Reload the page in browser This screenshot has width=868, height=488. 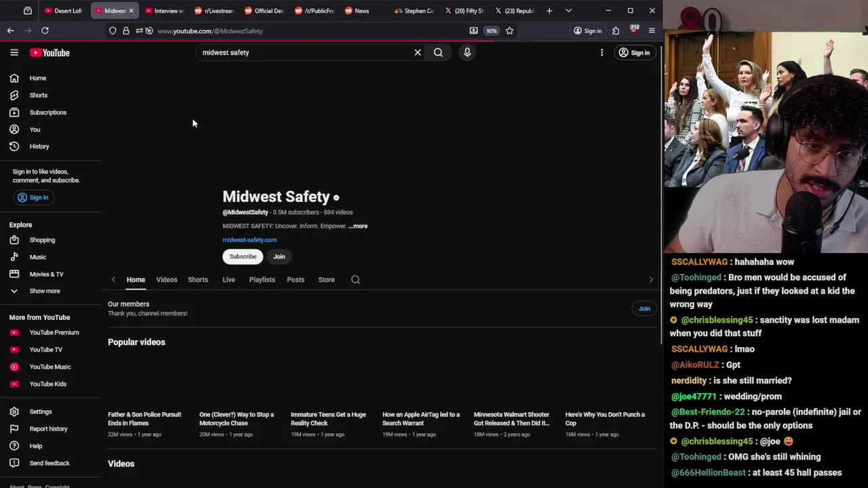(45, 30)
